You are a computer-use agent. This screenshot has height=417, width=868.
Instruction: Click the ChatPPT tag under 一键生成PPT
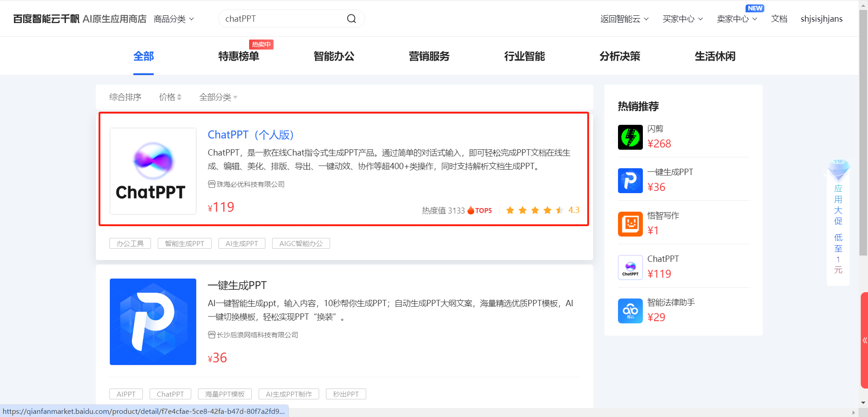coord(170,394)
